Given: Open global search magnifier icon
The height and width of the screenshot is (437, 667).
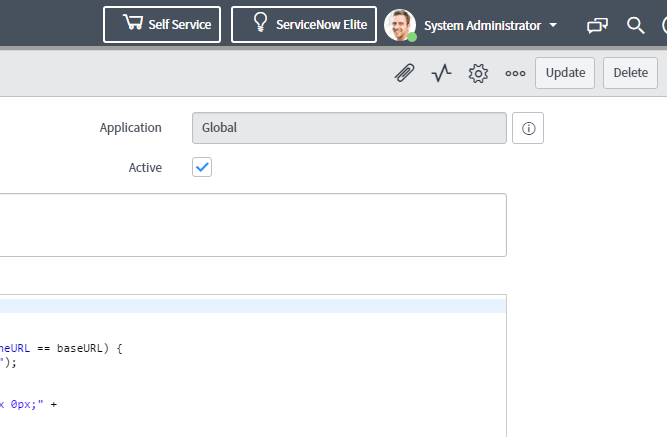Looking at the screenshot, I should [636, 26].
